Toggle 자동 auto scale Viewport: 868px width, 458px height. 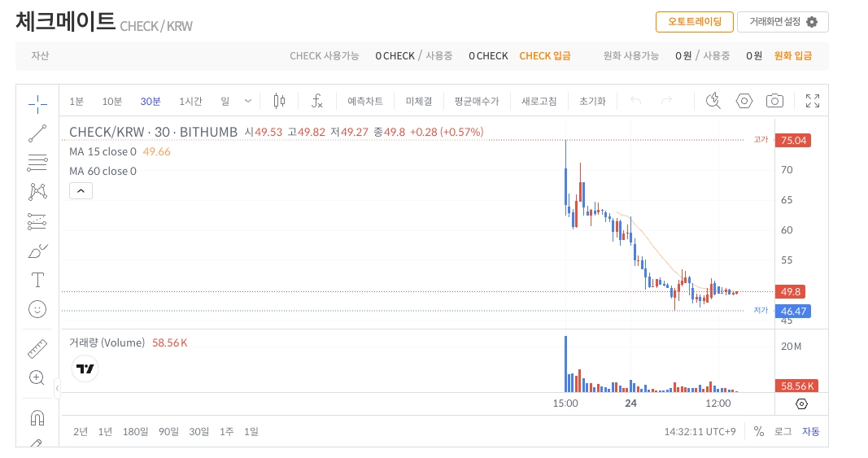pos(811,431)
